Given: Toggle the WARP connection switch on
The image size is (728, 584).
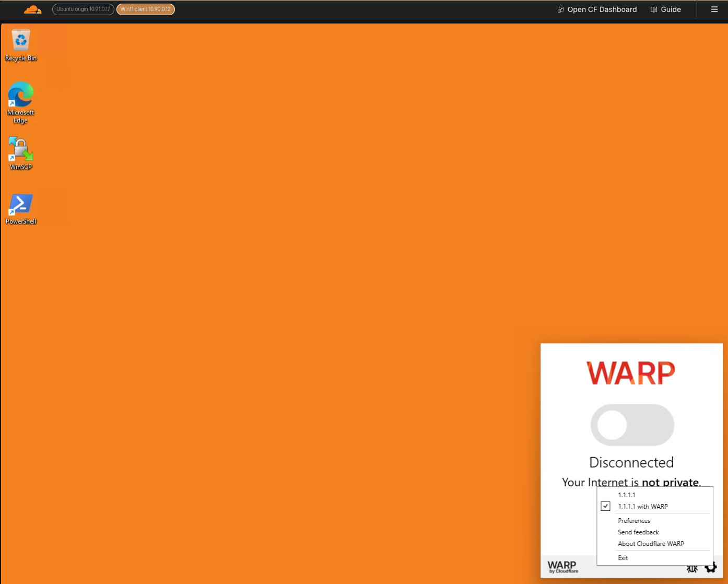Looking at the screenshot, I should coord(632,425).
